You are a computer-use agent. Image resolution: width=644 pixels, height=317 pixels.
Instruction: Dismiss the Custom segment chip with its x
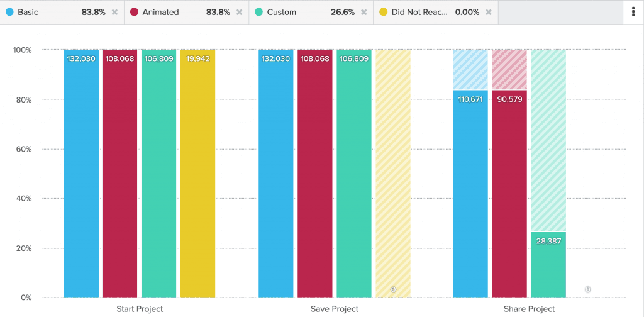tap(364, 13)
